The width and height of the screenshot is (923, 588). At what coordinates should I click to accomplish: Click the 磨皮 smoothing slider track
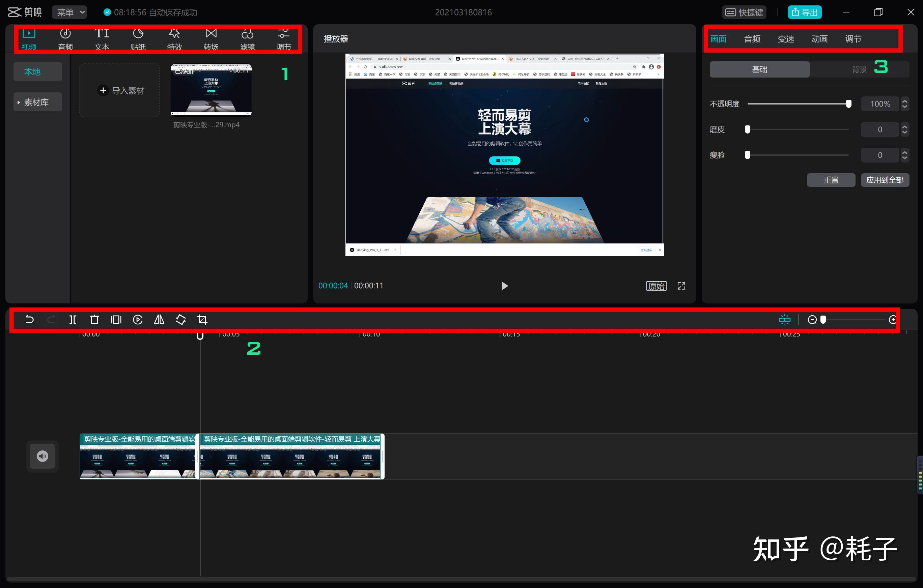tap(797, 129)
